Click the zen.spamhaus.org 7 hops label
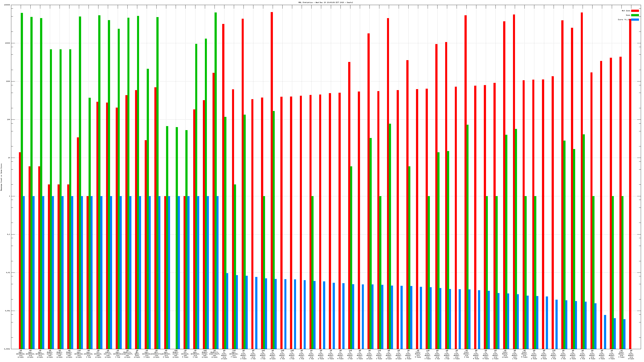The height and width of the screenshot is (362, 644). (234, 354)
